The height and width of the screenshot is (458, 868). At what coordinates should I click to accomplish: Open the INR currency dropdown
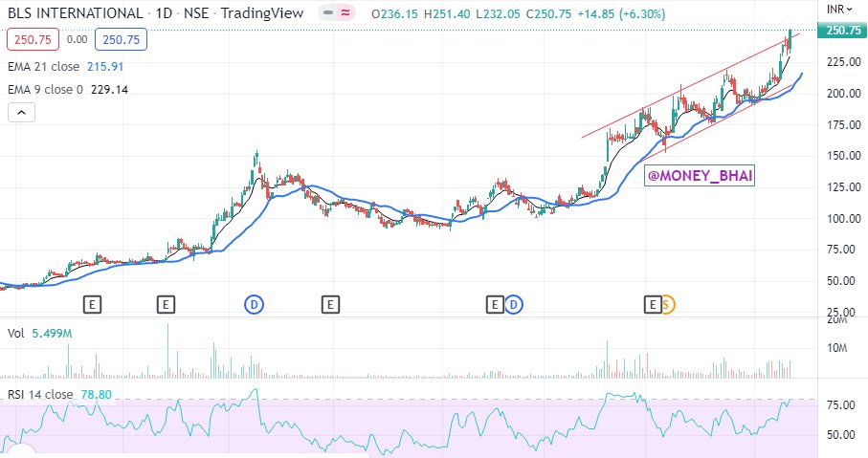839,10
